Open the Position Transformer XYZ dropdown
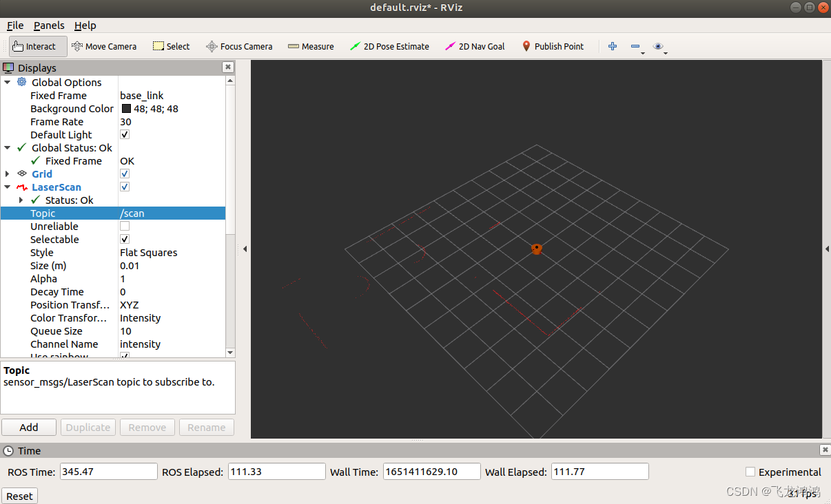This screenshot has width=831, height=504. coord(172,305)
